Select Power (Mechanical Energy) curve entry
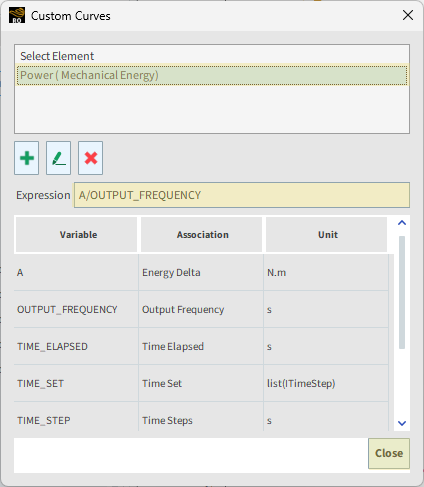Viewport: 424px width, 487px height. (x=212, y=75)
